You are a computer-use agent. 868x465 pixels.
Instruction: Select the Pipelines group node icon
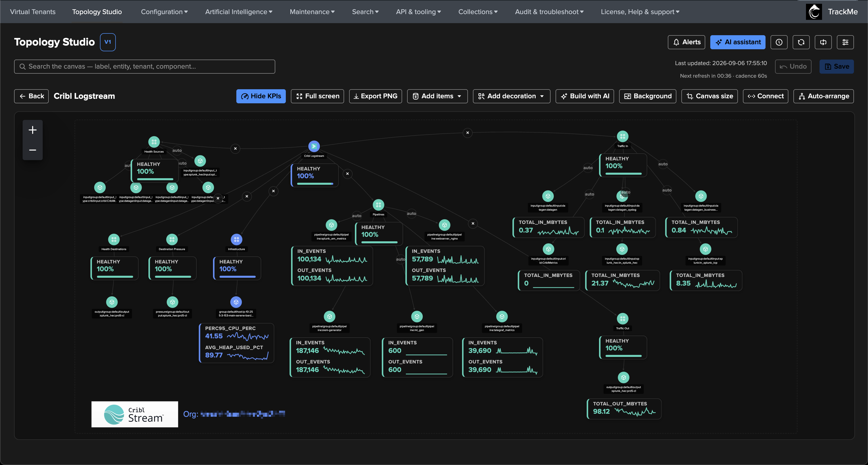[378, 205]
